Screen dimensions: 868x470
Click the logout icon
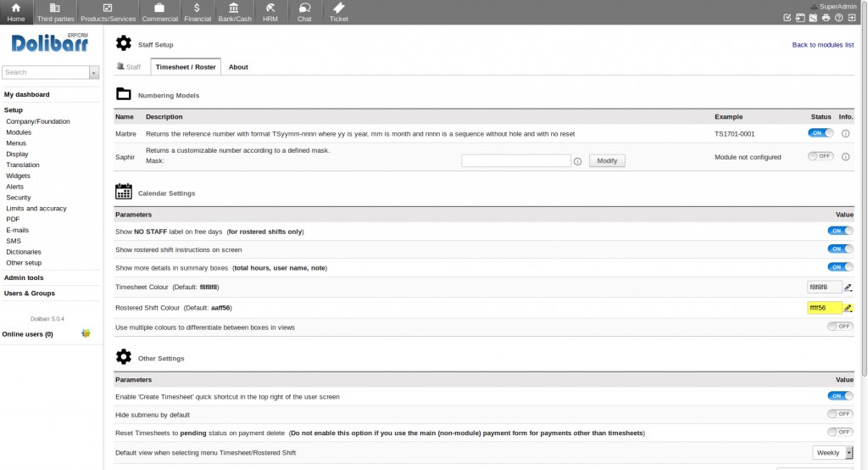click(x=852, y=18)
